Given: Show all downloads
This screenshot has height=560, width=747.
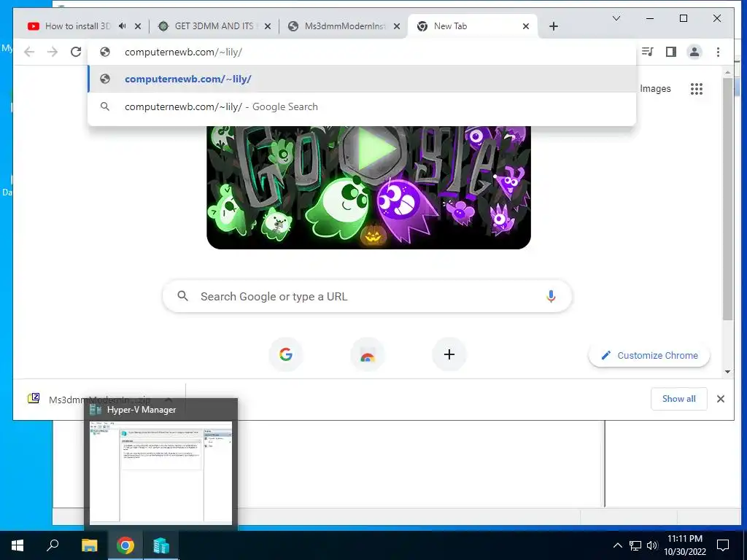Looking at the screenshot, I should coord(679,399).
